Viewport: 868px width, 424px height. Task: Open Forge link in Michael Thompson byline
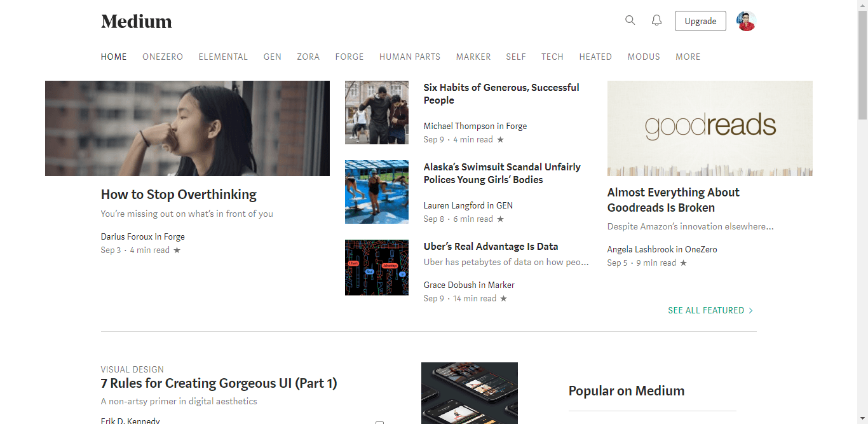(x=517, y=127)
